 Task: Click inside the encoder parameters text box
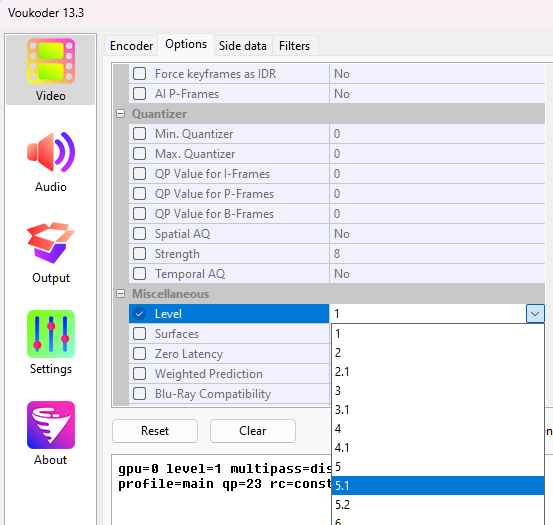(x=222, y=490)
